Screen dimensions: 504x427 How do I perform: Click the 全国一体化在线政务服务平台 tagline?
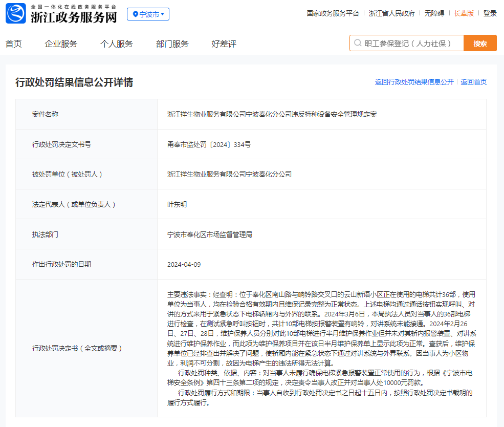[x=74, y=7]
